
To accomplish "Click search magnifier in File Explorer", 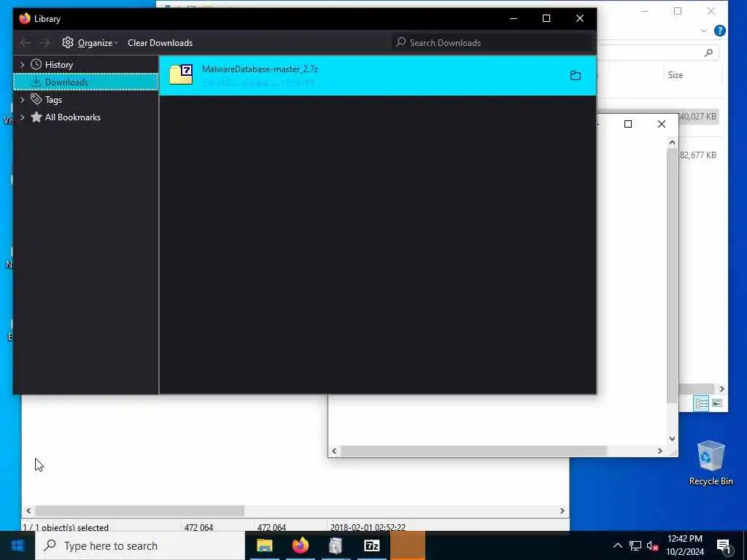I will [x=708, y=52].
